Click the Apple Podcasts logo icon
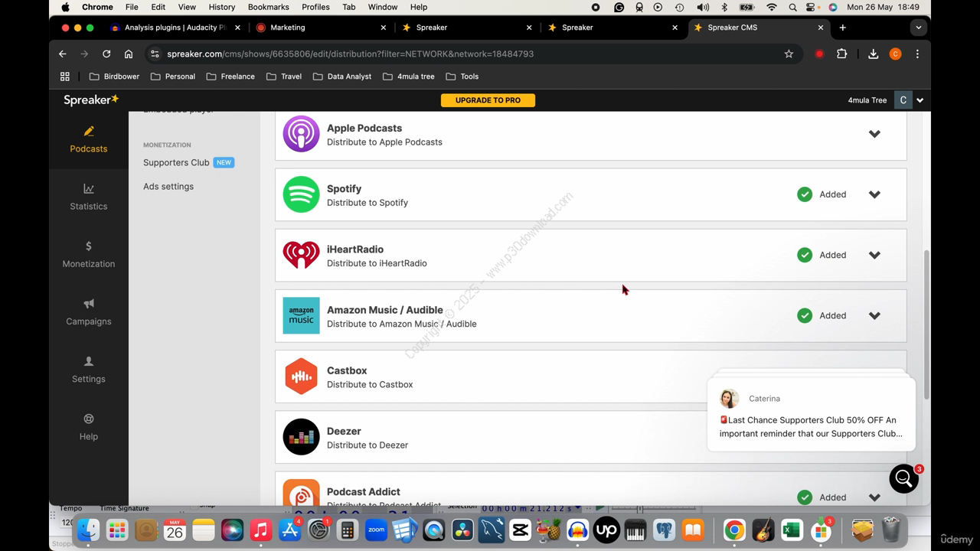Image resolution: width=980 pixels, height=551 pixels. click(x=301, y=134)
